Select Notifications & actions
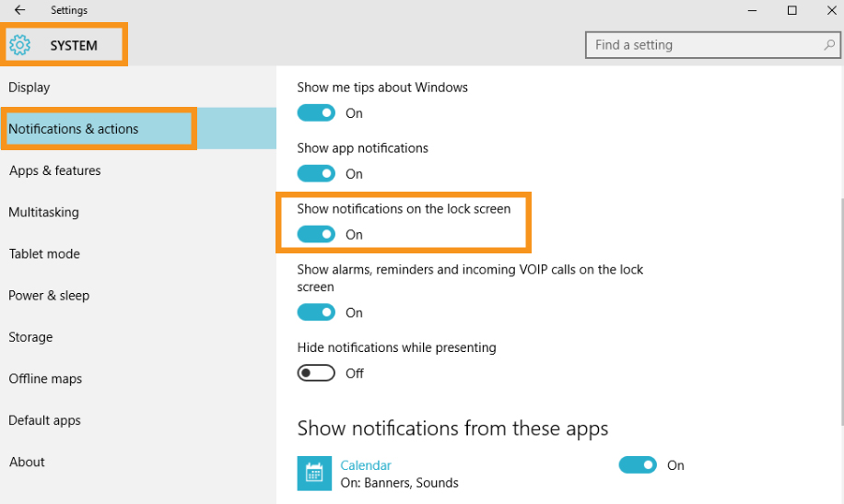This screenshot has height=504, width=844. point(138,129)
